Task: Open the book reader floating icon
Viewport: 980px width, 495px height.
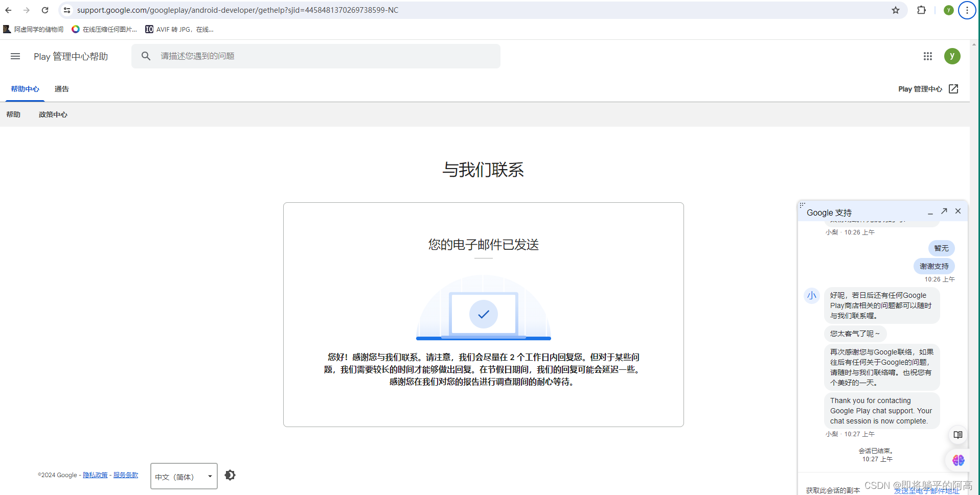Action: (x=958, y=435)
